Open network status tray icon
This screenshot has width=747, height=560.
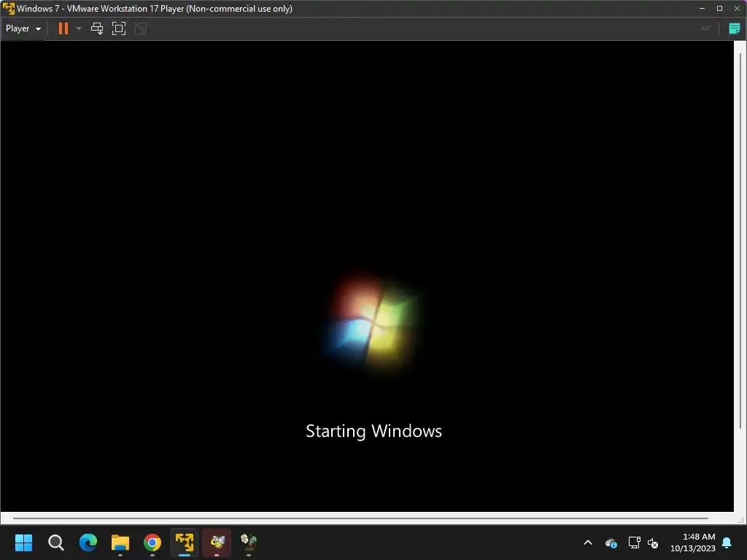[x=634, y=542]
